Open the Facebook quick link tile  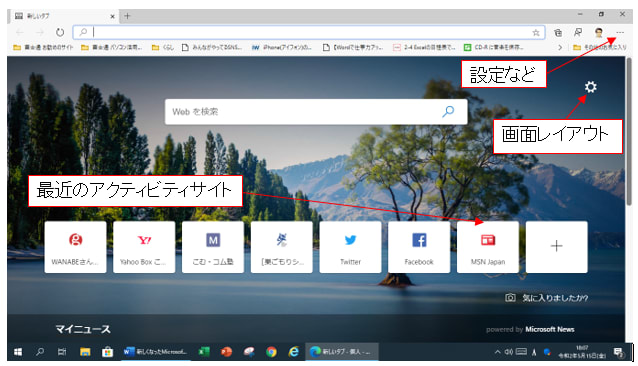(x=419, y=247)
